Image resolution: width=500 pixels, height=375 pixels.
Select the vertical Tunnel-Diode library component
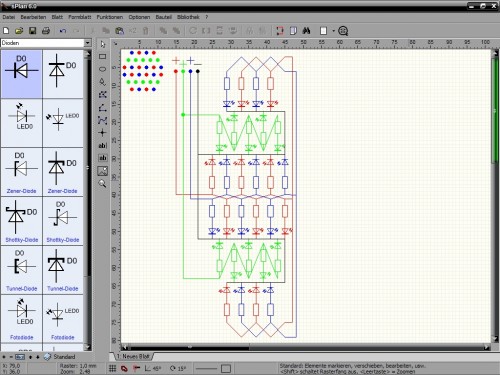click(x=63, y=269)
